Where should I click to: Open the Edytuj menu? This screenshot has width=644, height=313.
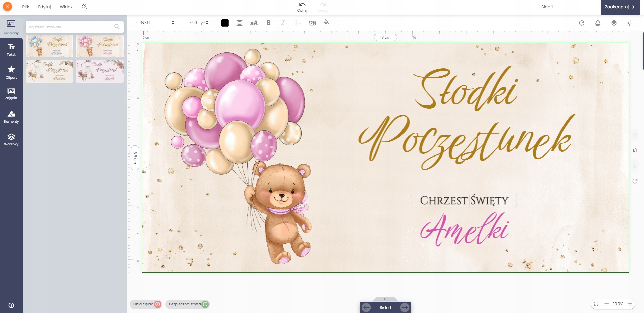coord(44,7)
